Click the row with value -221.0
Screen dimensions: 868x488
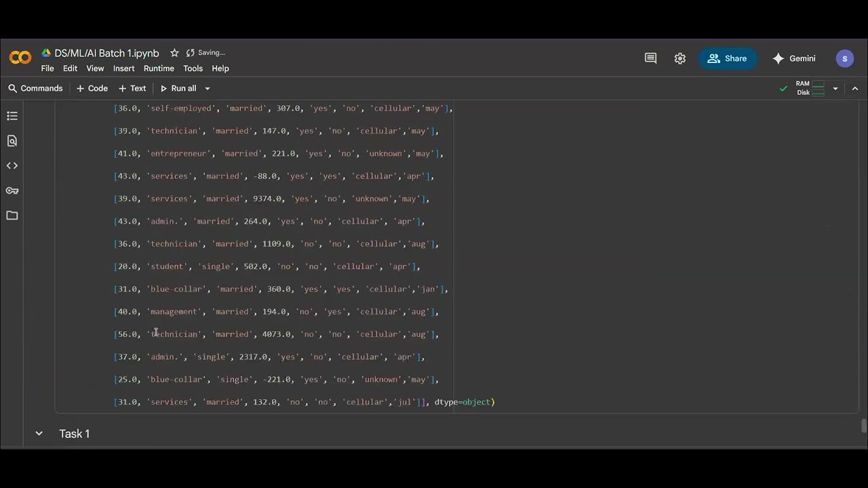277,380
